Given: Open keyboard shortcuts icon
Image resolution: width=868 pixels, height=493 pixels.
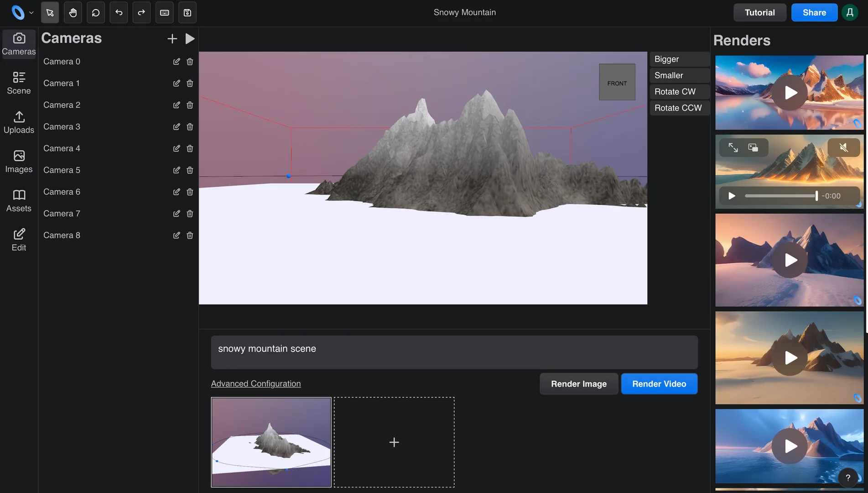Looking at the screenshot, I should coord(164,13).
